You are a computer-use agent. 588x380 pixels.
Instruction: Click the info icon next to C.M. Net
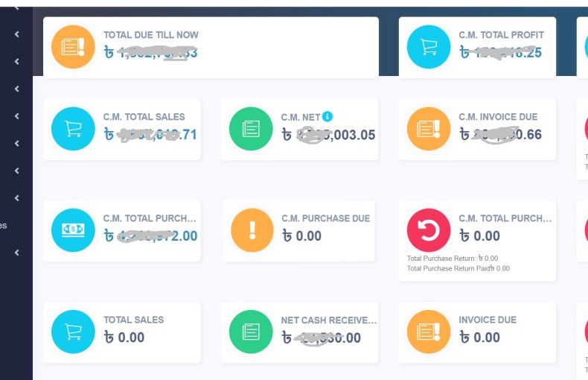(x=327, y=116)
